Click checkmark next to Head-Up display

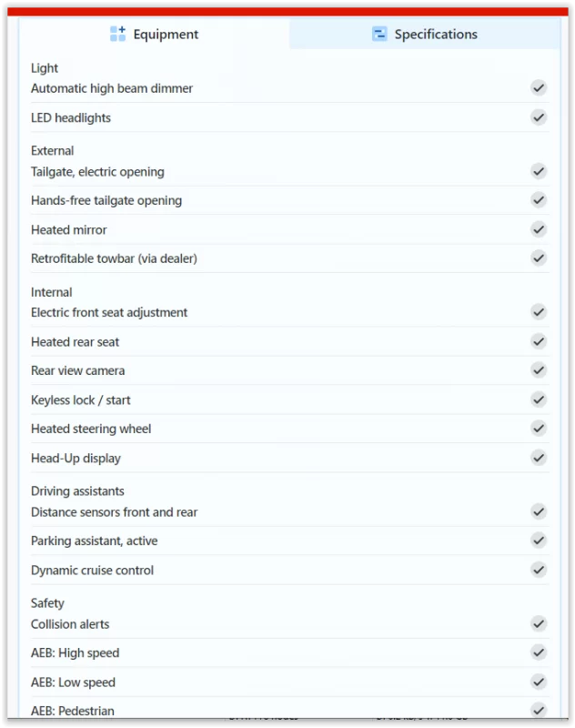(539, 458)
